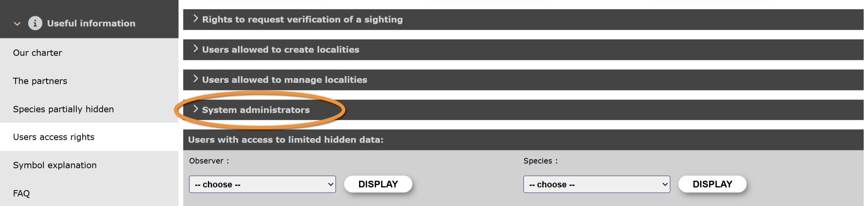Open the FAQ page
This screenshot has height=206, width=868.
(22, 193)
